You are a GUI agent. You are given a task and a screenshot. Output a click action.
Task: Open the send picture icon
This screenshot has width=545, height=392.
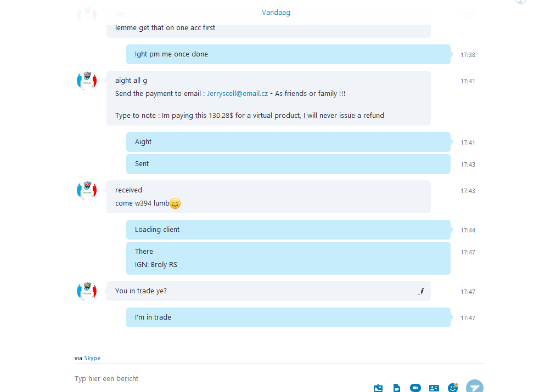[x=378, y=388]
